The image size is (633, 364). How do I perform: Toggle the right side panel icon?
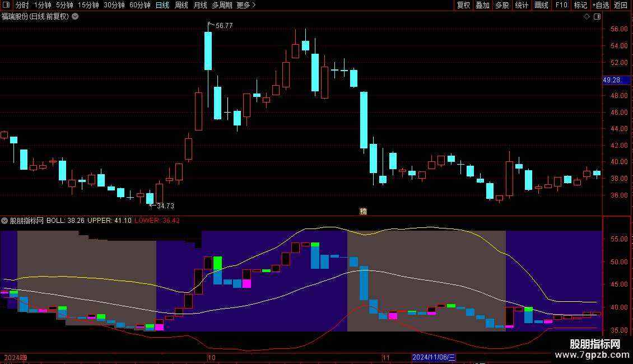[x=597, y=17]
